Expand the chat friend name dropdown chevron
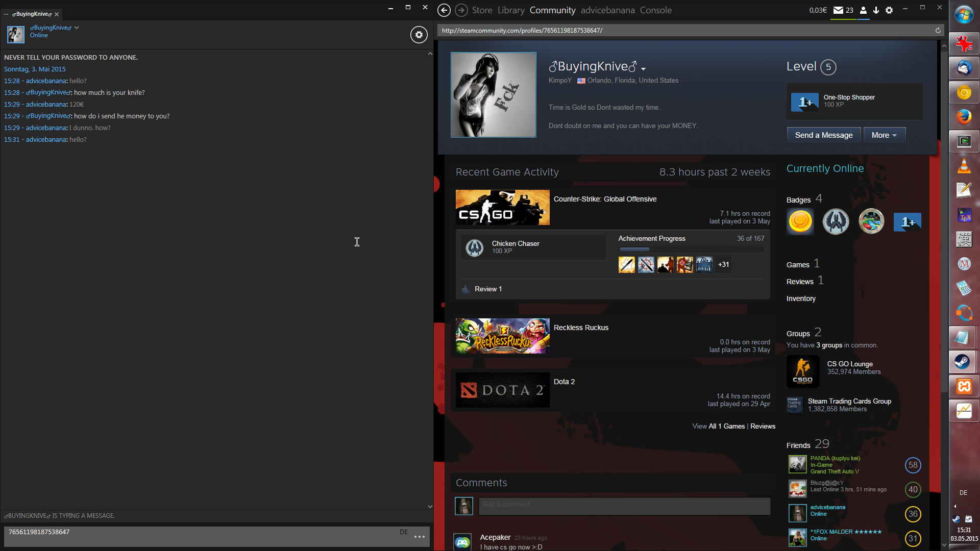Viewport: 980px width, 551px height. coord(77,28)
